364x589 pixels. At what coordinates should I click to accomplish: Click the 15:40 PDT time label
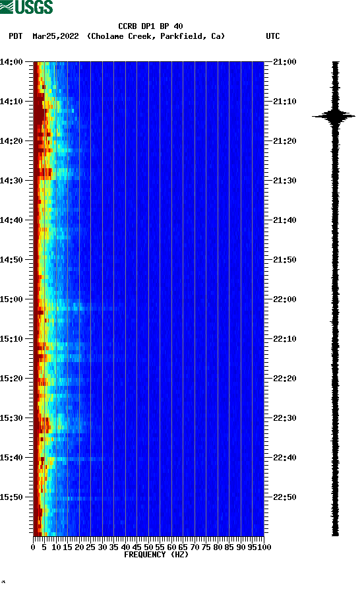point(11,458)
